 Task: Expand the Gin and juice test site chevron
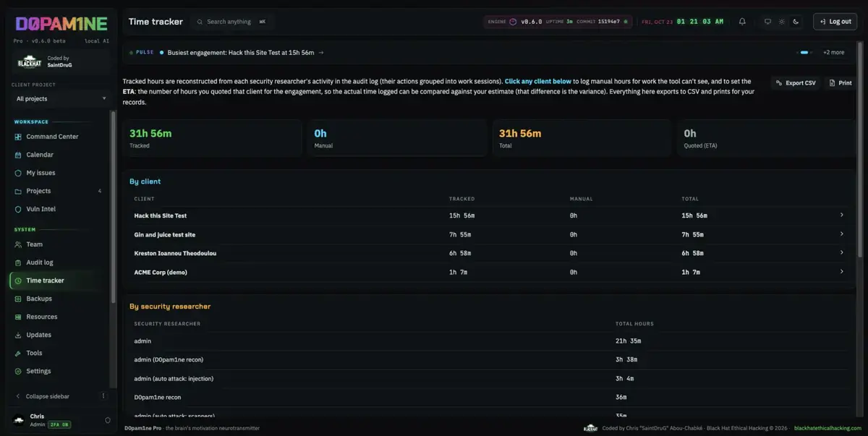coord(841,234)
